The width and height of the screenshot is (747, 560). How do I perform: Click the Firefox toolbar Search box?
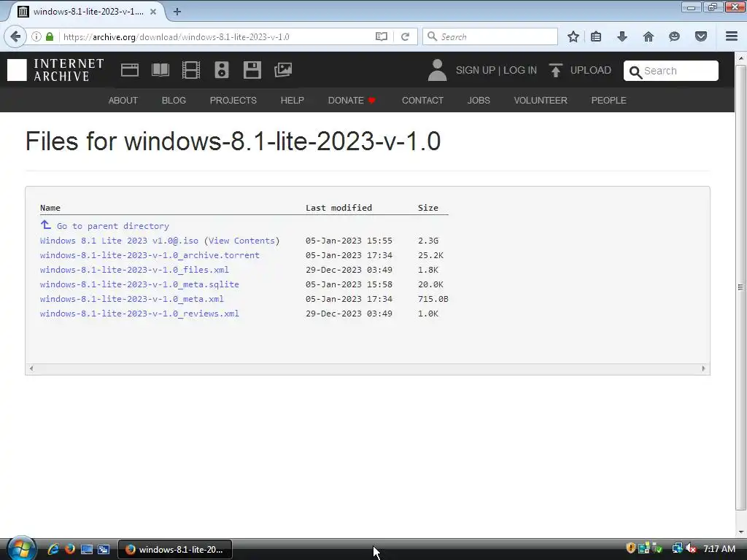[x=489, y=36]
